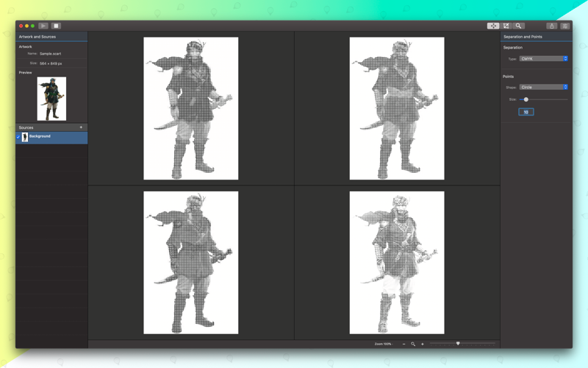Select the magnifier zoom tool in the toolbar
The width and height of the screenshot is (588, 368).
click(518, 26)
